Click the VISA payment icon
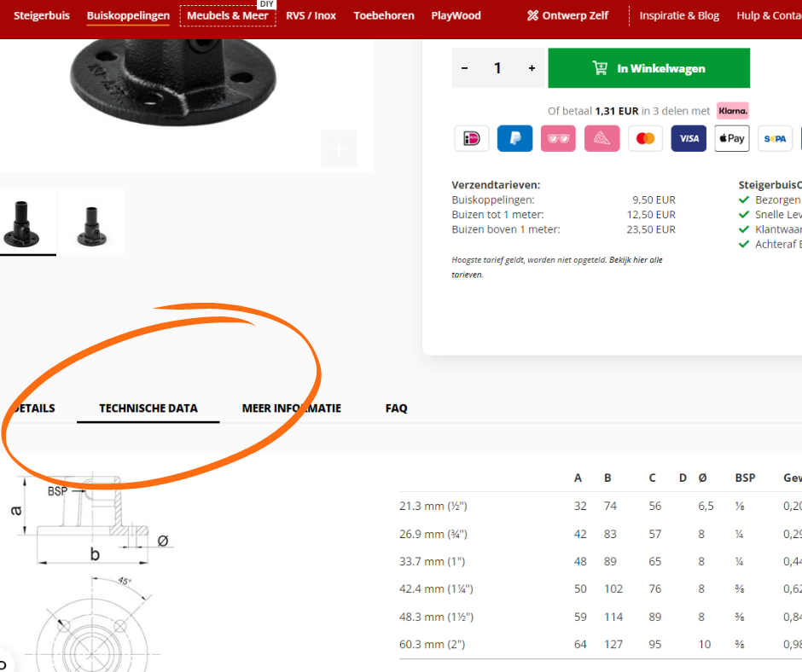This screenshot has height=672, width=802. tap(689, 138)
